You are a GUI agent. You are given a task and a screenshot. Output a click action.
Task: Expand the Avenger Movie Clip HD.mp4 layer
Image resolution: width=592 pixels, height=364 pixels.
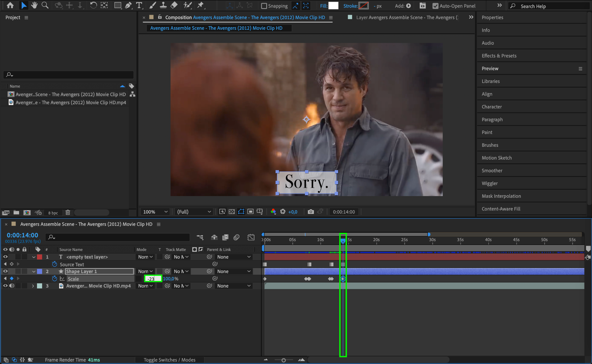pyautogui.click(x=33, y=286)
